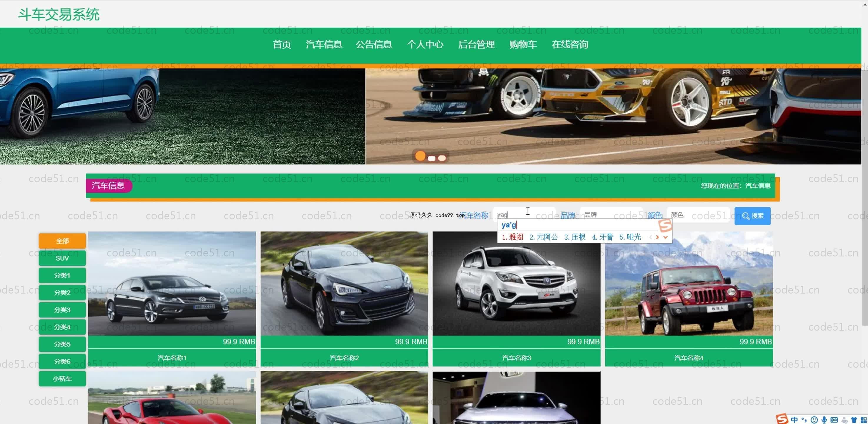This screenshot has height=424, width=868.
Task: Open the 汽车名称2 car photo
Action: click(344, 283)
